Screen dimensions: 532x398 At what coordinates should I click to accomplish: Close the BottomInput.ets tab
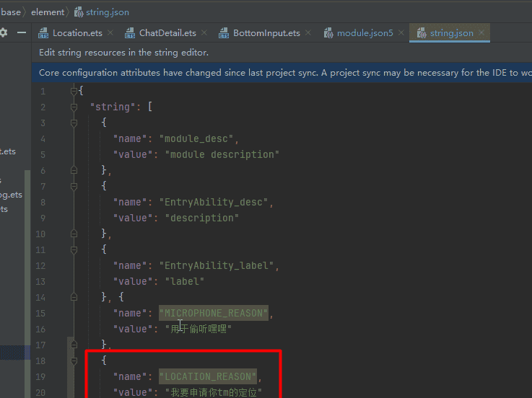pyautogui.click(x=308, y=33)
